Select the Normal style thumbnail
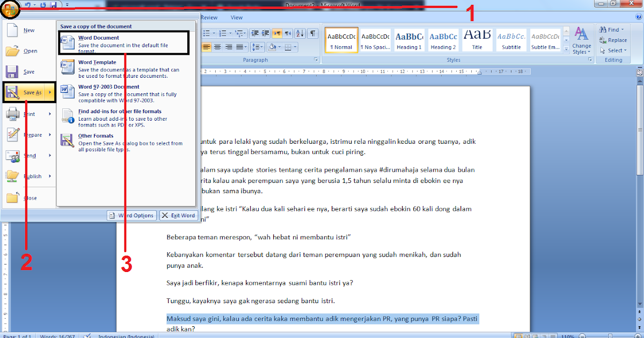 (342, 39)
